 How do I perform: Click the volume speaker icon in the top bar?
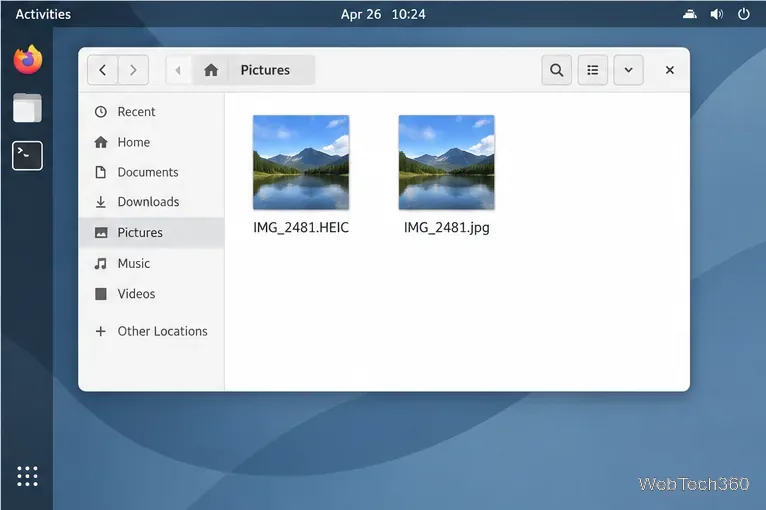click(x=717, y=14)
